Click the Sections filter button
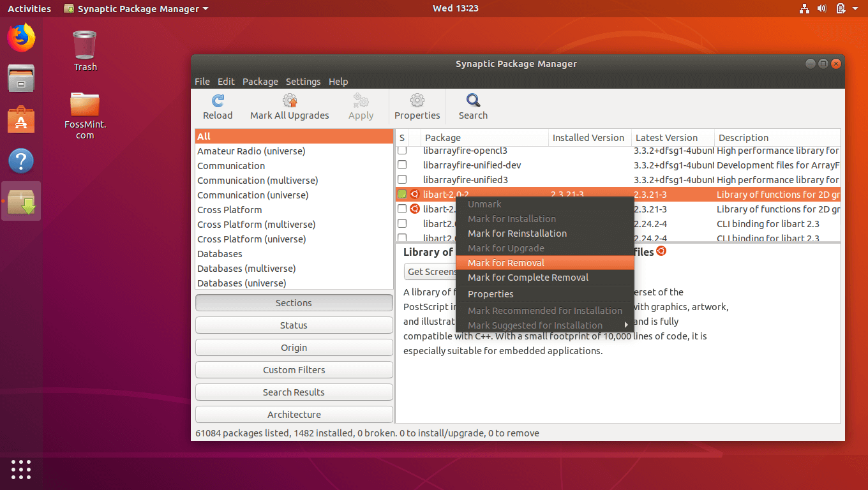Screen dimensions: 868x490 point(294,303)
